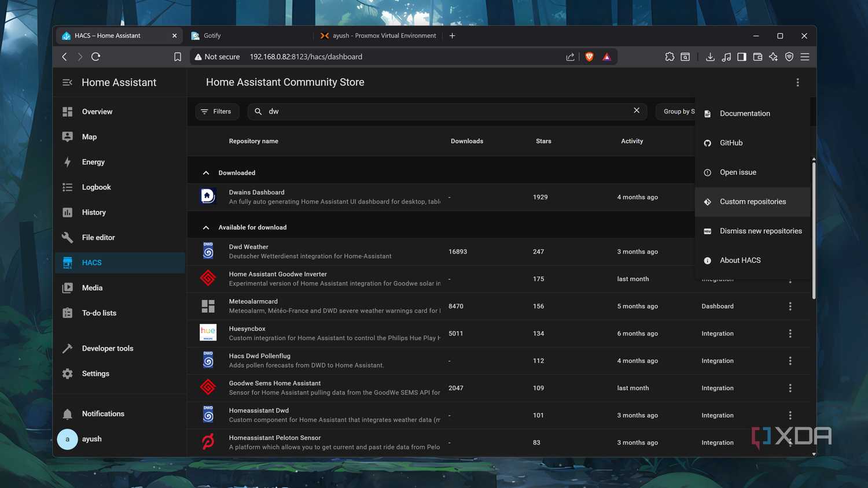Collapse the Available for download group
This screenshot has height=488, width=868.
(x=206, y=227)
